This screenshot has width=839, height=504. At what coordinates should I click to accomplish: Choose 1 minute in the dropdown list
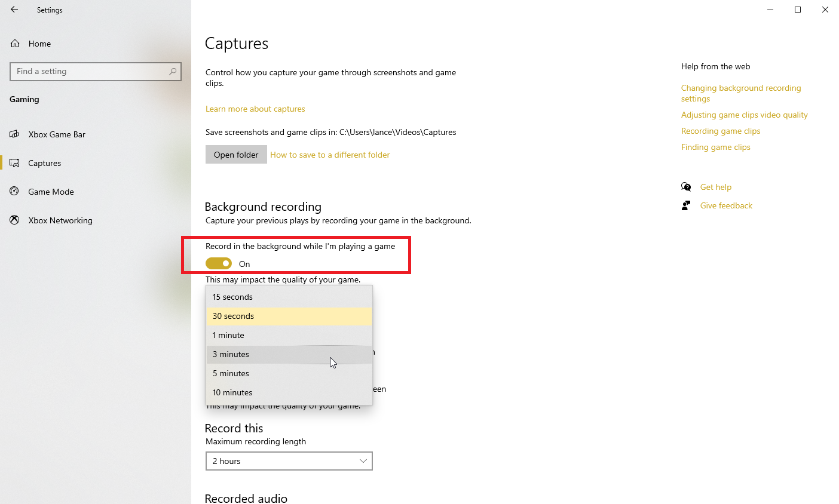tap(289, 335)
